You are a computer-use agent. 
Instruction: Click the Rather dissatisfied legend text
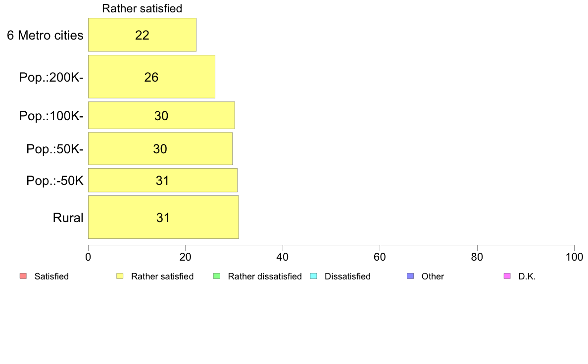pyautogui.click(x=265, y=276)
